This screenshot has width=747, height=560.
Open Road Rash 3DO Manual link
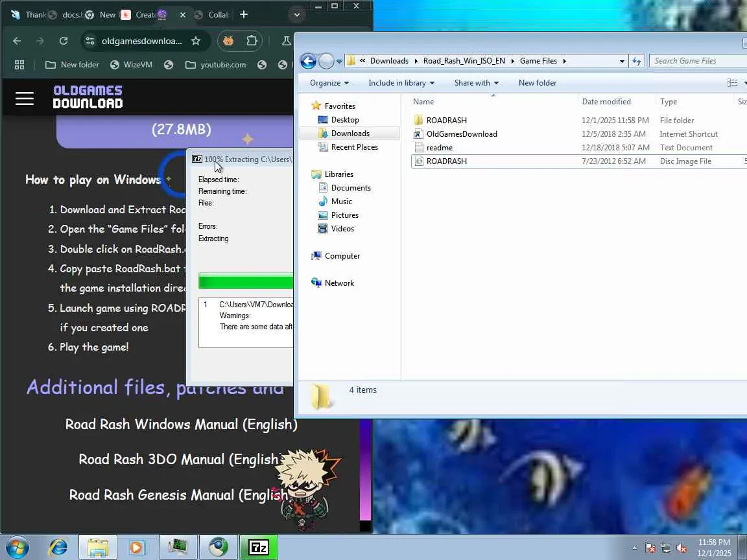click(179, 459)
